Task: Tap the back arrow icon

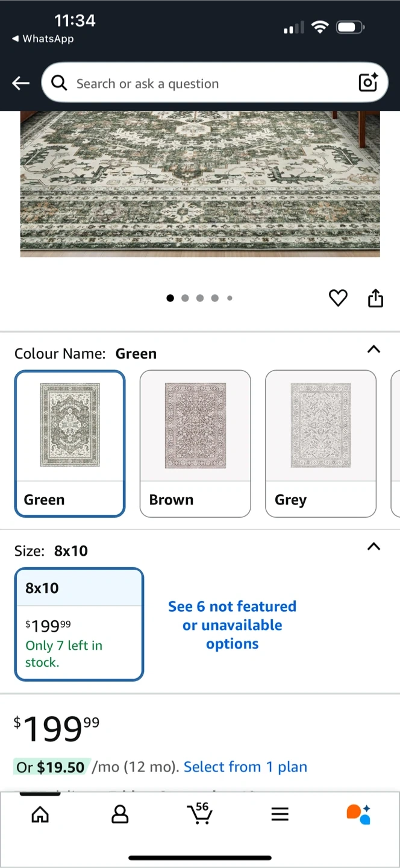Action: (x=21, y=83)
